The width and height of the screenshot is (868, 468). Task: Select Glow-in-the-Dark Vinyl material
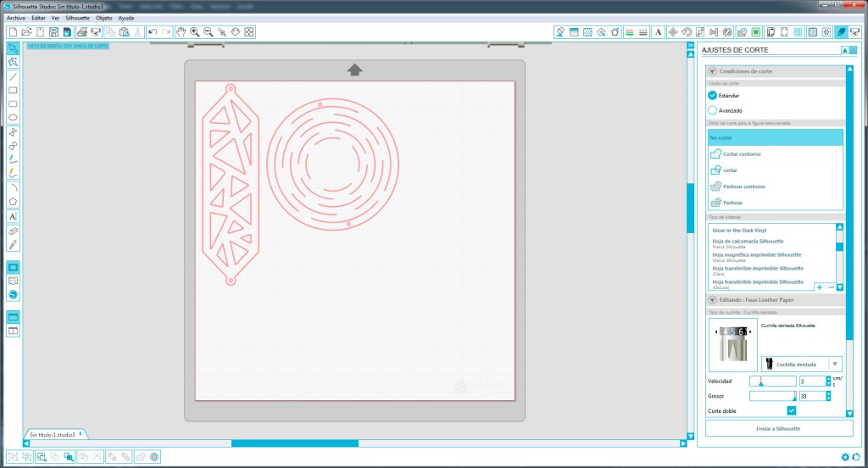[739, 231]
